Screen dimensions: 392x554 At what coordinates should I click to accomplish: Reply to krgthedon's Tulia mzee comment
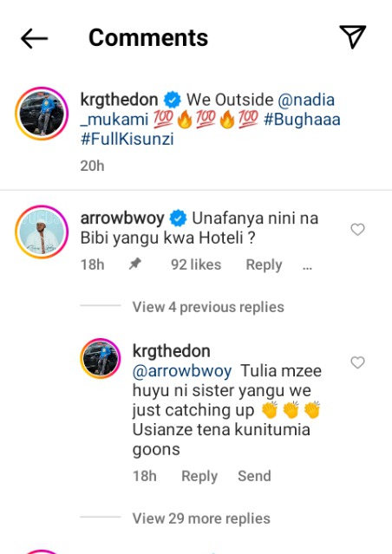tap(199, 476)
